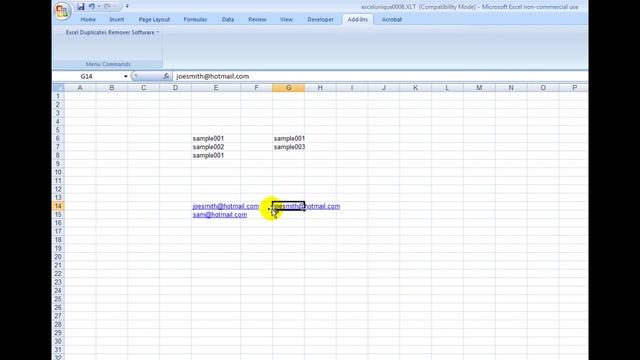The image size is (640, 360).
Task: Select the Add-Ins tab
Action: tap(358, 20)
